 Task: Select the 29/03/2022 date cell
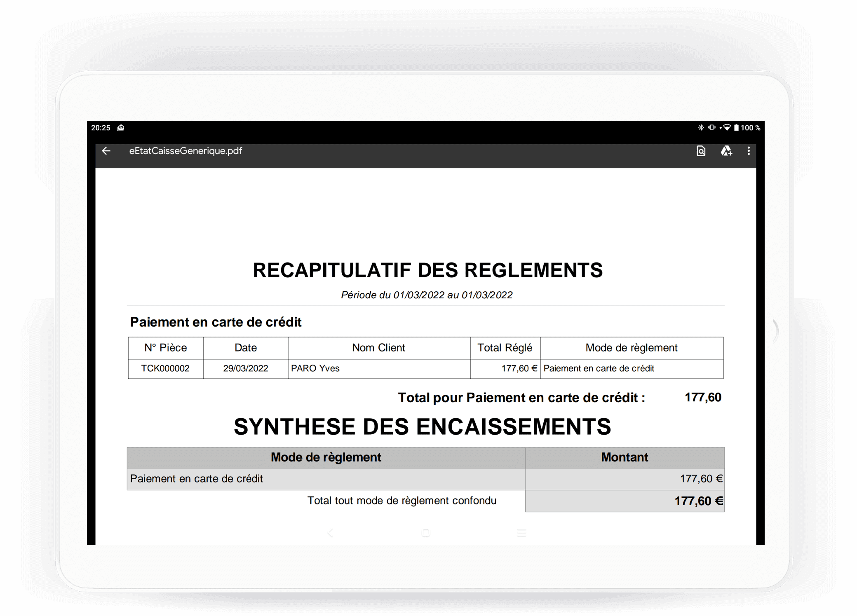coord(246,368)
